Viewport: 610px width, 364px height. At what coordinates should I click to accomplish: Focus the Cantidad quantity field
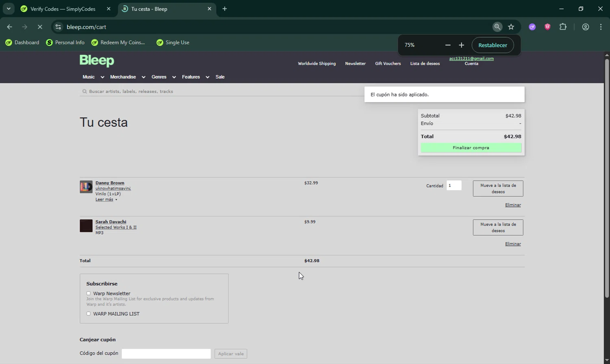(454, 186)
